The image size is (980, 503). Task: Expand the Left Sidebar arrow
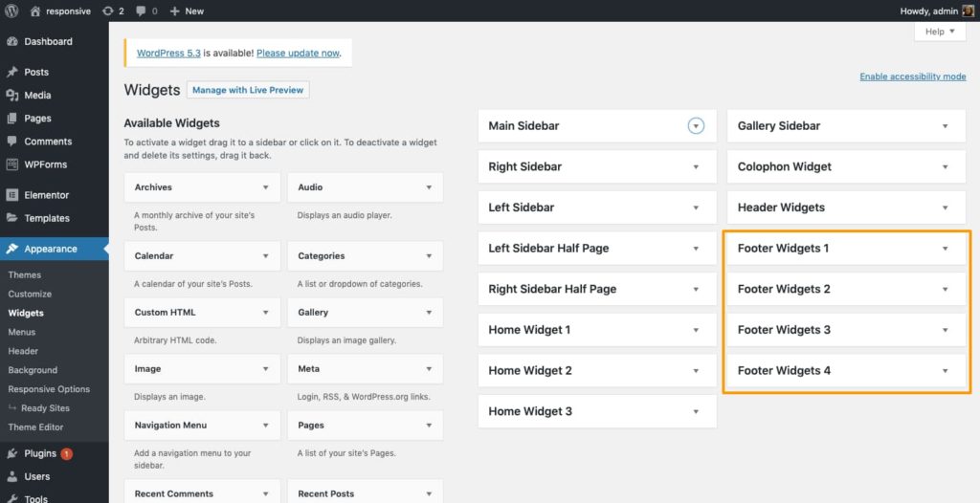696,208
